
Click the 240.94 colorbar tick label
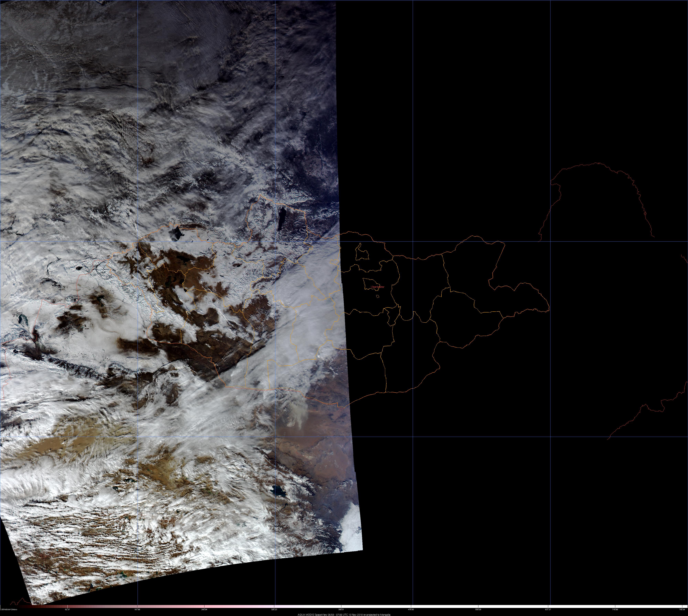pos(204,610)
